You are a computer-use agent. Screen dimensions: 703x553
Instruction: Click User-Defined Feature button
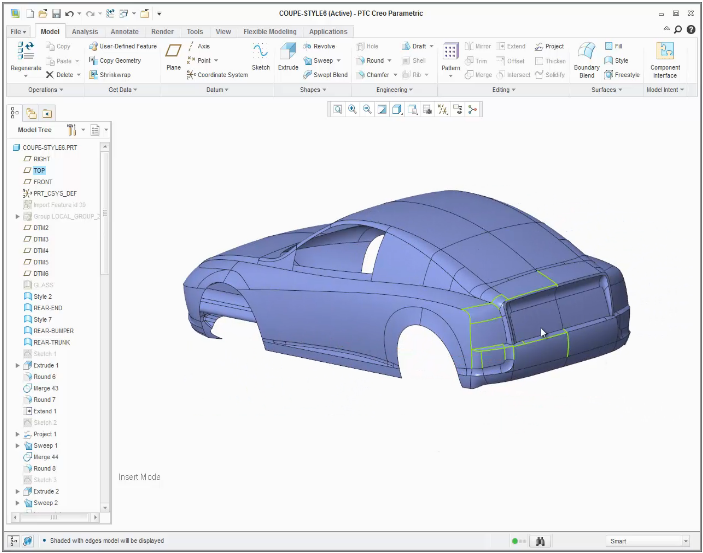pyautogui.click(x=122, y=46)
